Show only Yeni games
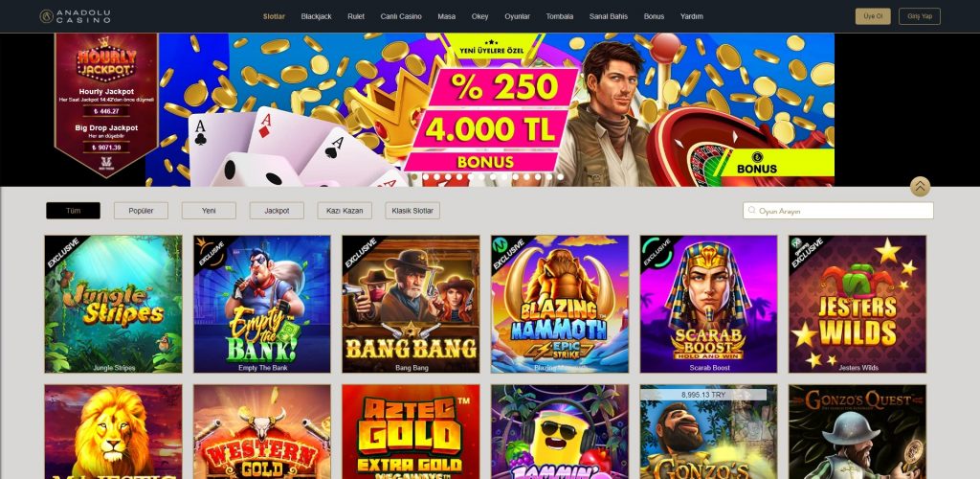Image resolution: width=980 pixels, height=479 pixels. 209,211
